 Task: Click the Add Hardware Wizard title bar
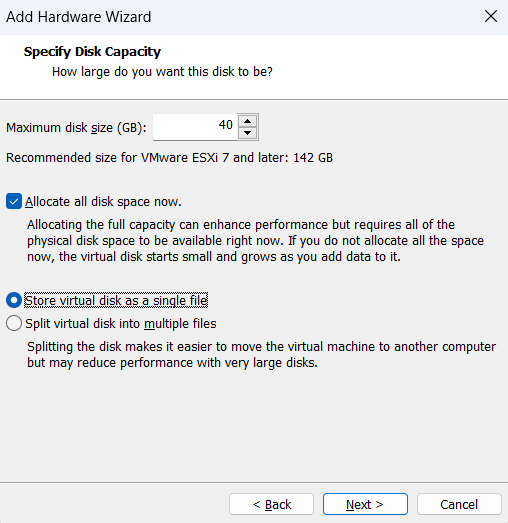click(233, 17)
